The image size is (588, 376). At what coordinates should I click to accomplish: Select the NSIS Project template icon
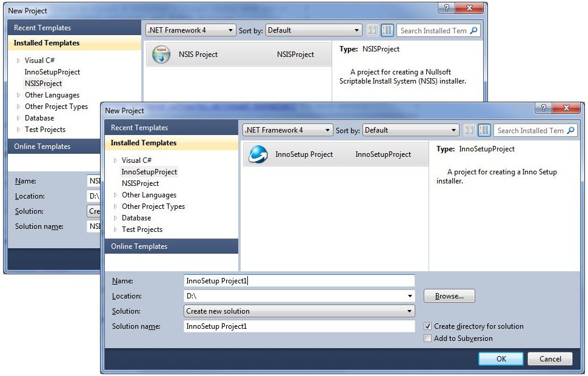click(161, 54)
